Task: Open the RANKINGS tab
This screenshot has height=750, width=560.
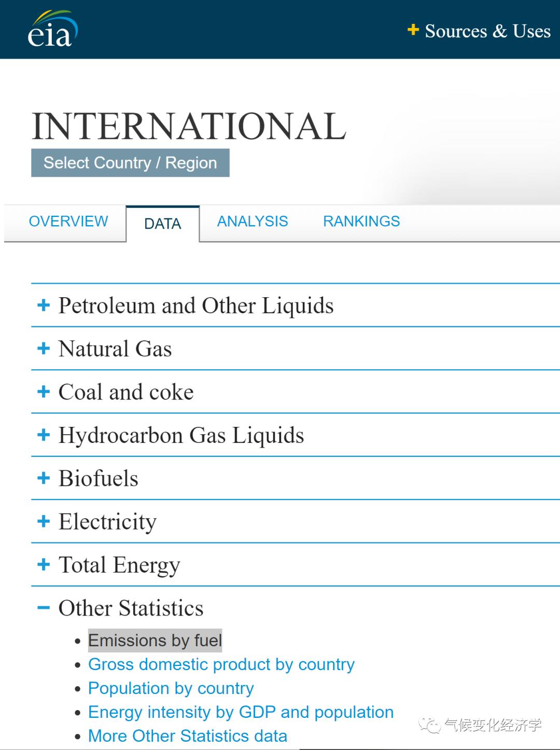Action: tap(361, 221)
